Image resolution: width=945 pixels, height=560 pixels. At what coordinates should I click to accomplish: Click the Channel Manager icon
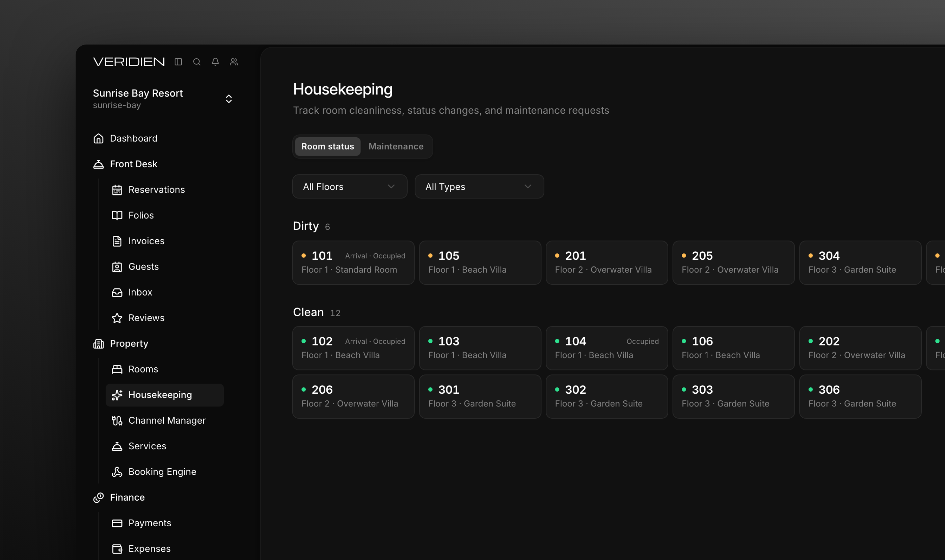coord(117,421)
